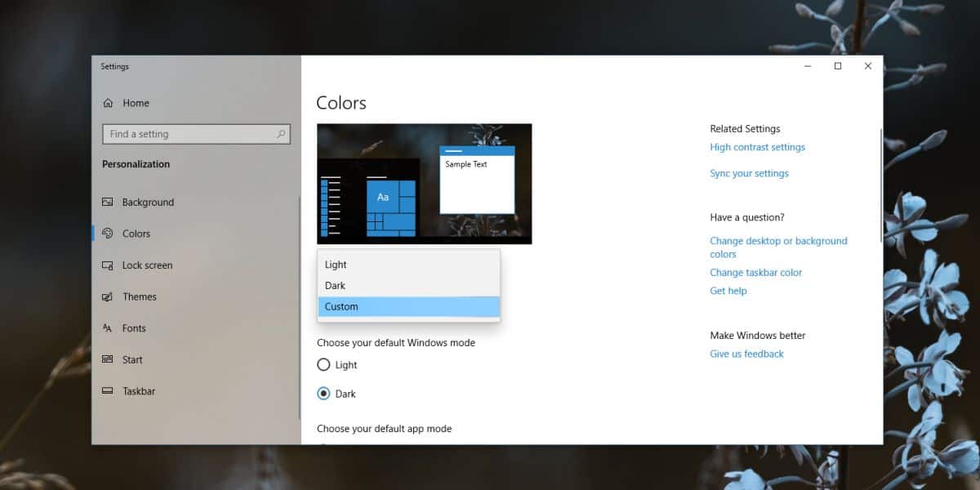
Task: Select Dark Windows mode radio button
Action: [323, 394]
